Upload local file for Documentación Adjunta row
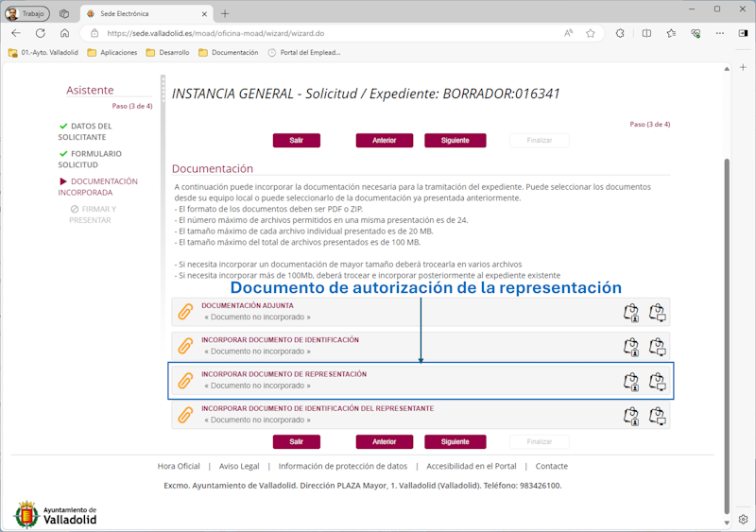The width and height of the screenshot is (756, 532). 657,313
